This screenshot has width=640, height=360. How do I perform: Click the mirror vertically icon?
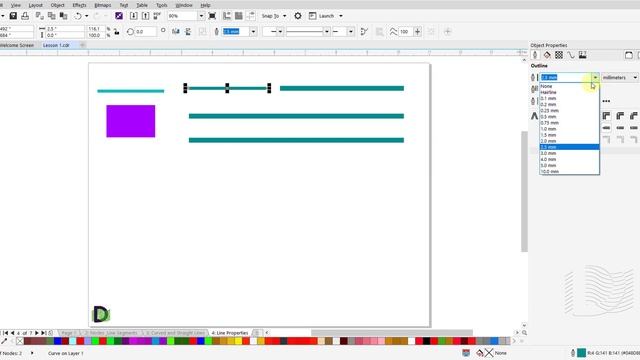pyautogui.click(x=188, y=31)
